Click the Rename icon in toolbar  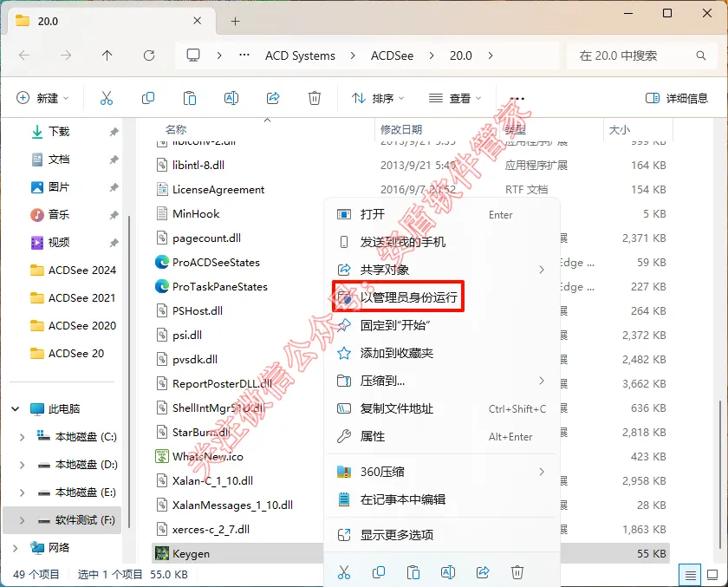(231, 98)
